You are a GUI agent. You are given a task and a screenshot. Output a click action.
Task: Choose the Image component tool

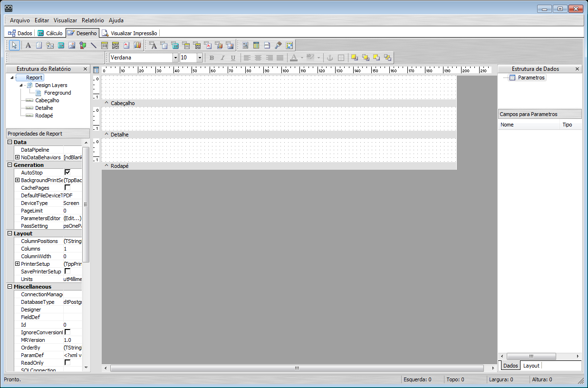pyautogui.click(x=72, y=45)
